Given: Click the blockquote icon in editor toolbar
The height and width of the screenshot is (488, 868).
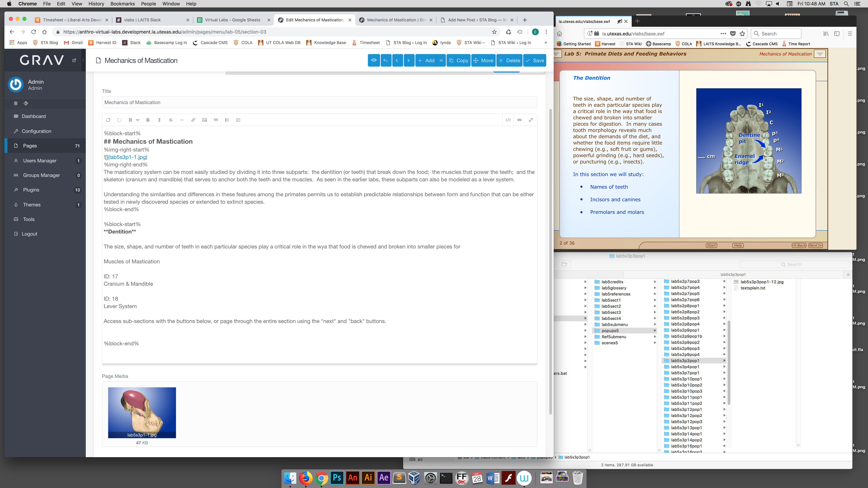Looking at the screenshot, I should pos(216,120).
